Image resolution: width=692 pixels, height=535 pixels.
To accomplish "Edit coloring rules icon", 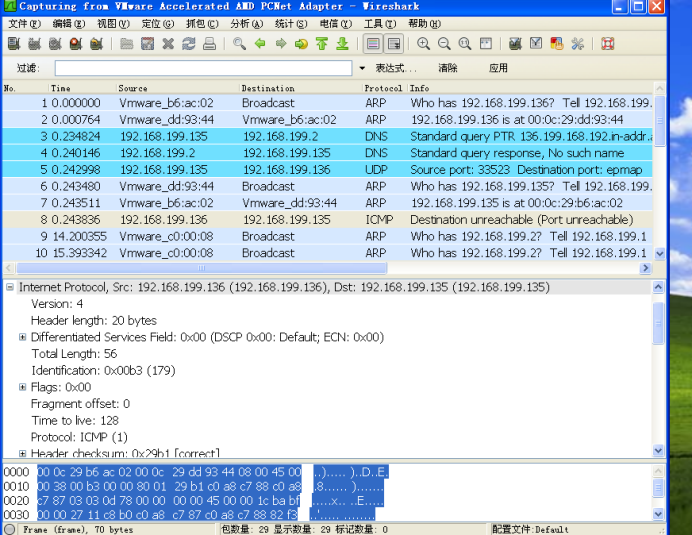I will [557, 44].
